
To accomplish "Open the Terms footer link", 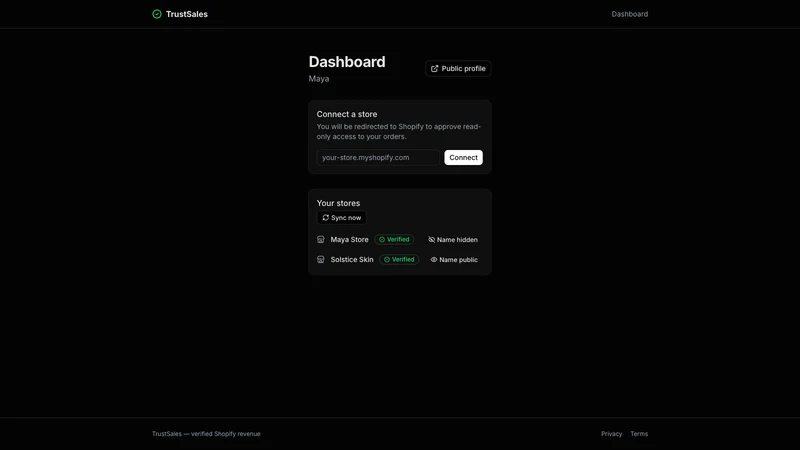I will [x=639, y=434].
